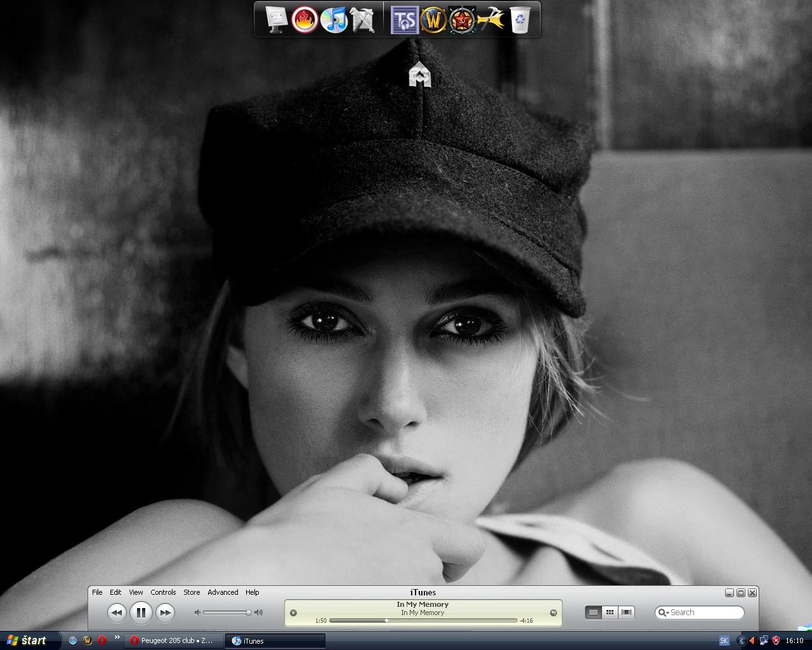812x650 pixels.
Task: Click the red flame burner dock icon
Action: point(304,20)
